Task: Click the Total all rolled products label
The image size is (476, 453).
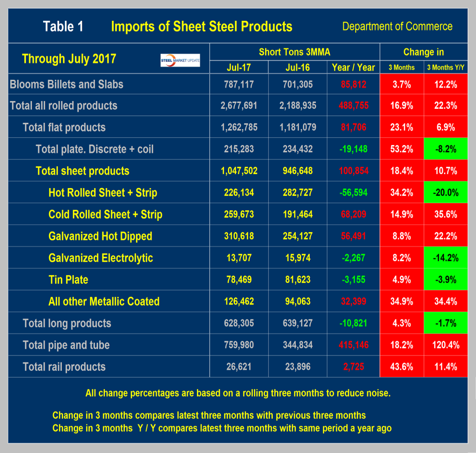Action: tap(63, 106)
